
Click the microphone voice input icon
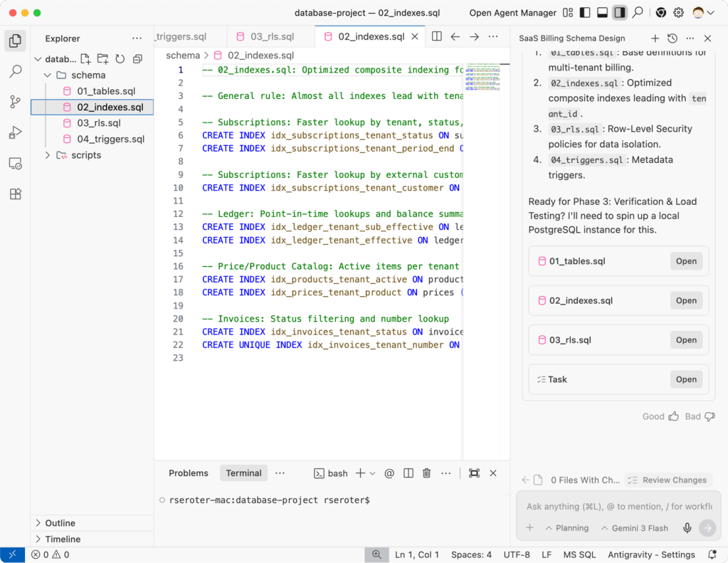click(687, 528)
